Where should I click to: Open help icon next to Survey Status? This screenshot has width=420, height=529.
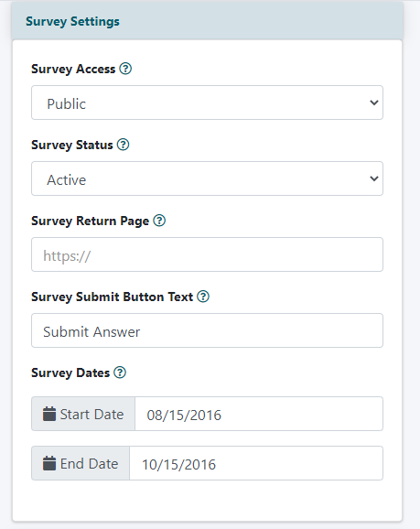pos(124,145)
